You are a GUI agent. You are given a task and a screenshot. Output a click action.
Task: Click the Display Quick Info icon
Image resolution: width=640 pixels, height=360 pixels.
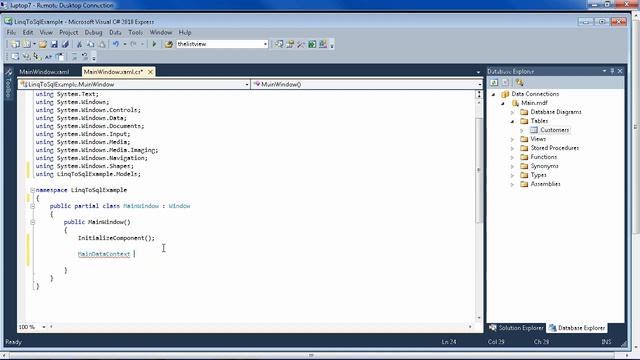pos(37,56)
